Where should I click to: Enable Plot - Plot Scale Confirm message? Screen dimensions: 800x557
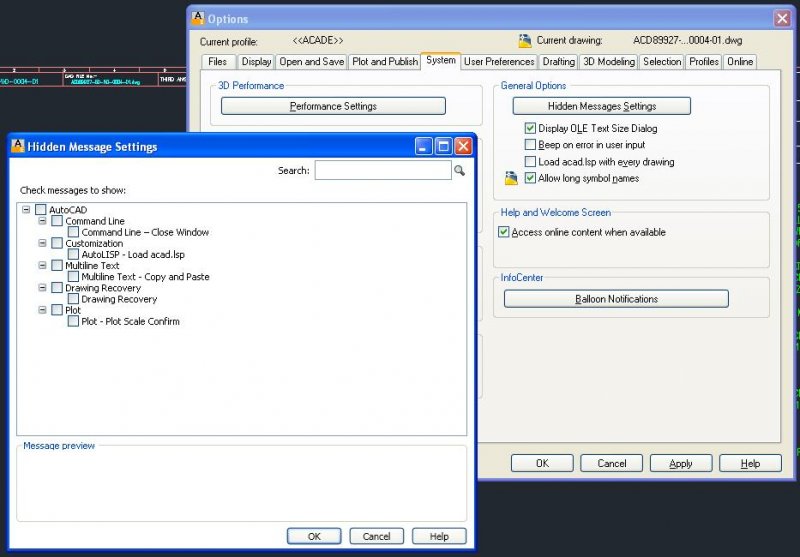(73, 321)
